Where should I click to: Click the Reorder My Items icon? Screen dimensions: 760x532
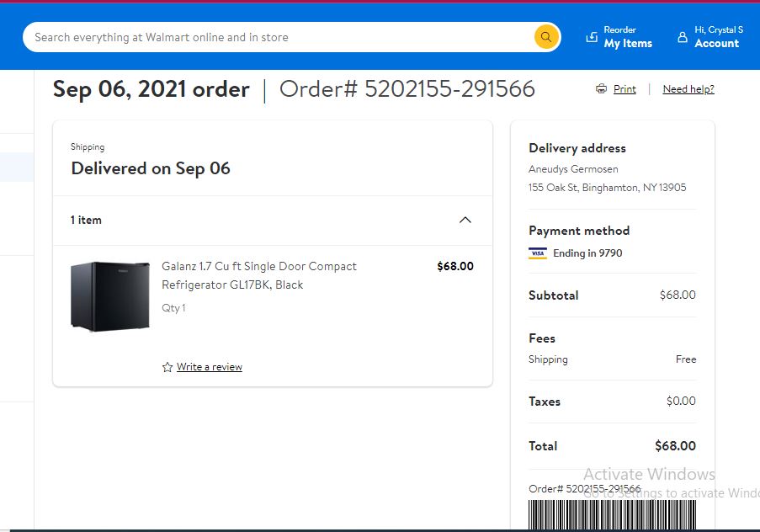(592, 37)
